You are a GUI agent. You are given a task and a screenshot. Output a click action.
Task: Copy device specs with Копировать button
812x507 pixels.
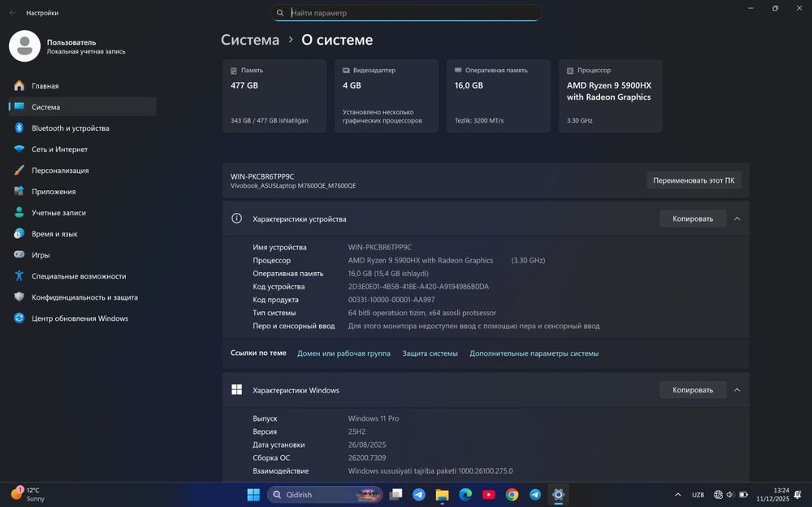[693, 219]
